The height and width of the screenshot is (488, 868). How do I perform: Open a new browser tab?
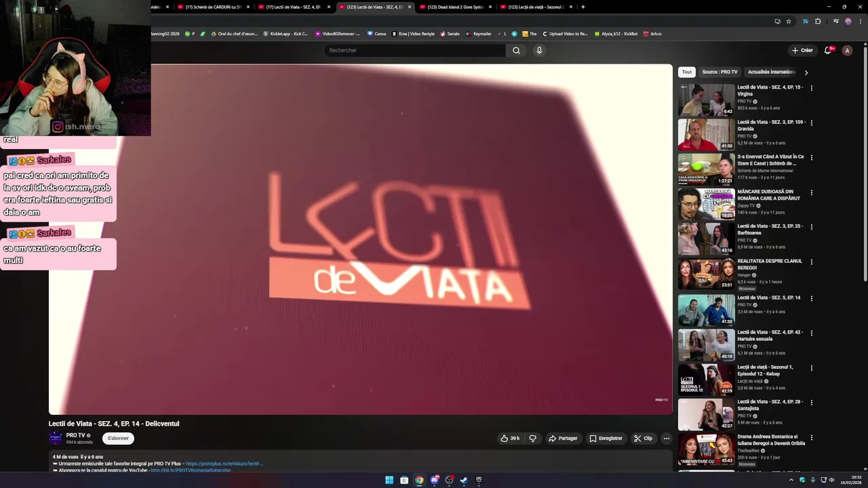coord(583,7)
